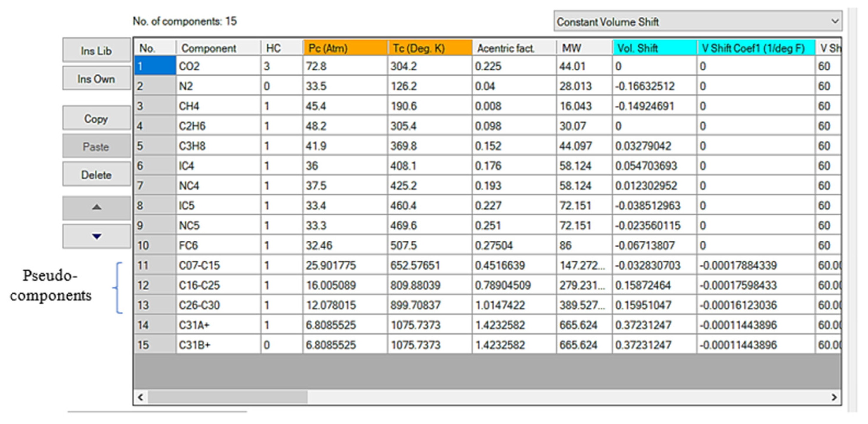This screenshot has height=424, width=868.
Task: Click the horizontal scrollbar's left arrow
Action: (141, 397)
